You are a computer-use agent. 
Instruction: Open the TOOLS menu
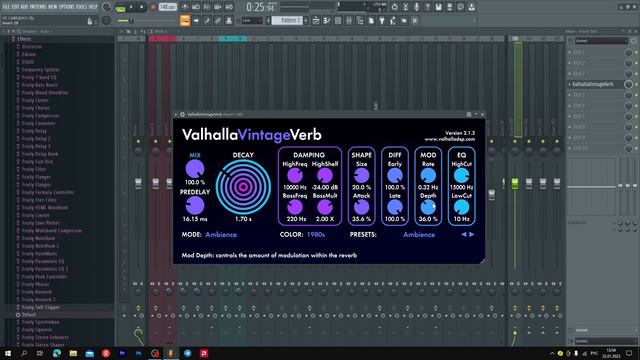(x=81, y=7)
